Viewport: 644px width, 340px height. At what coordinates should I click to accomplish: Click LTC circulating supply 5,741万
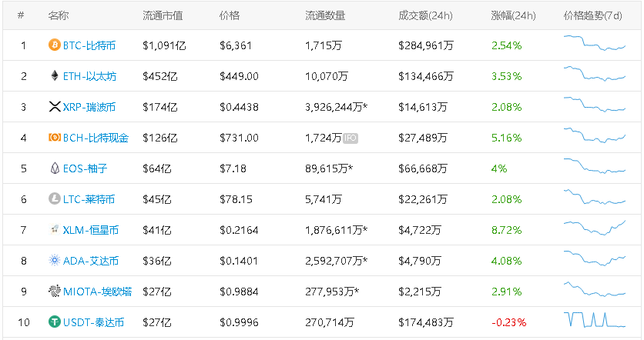(x=324, y=199)
